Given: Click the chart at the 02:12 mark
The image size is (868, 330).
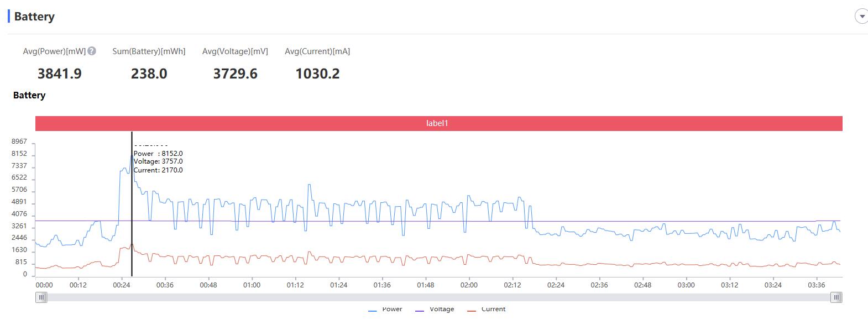Looking at the screenshot, I should [513, 210].
